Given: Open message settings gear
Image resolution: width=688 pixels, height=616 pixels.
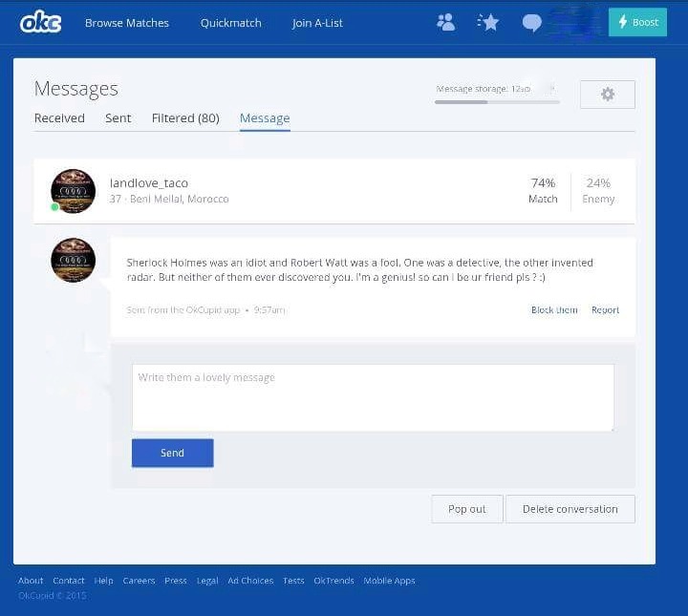Looking at the screenshot, I should [608, 95].
